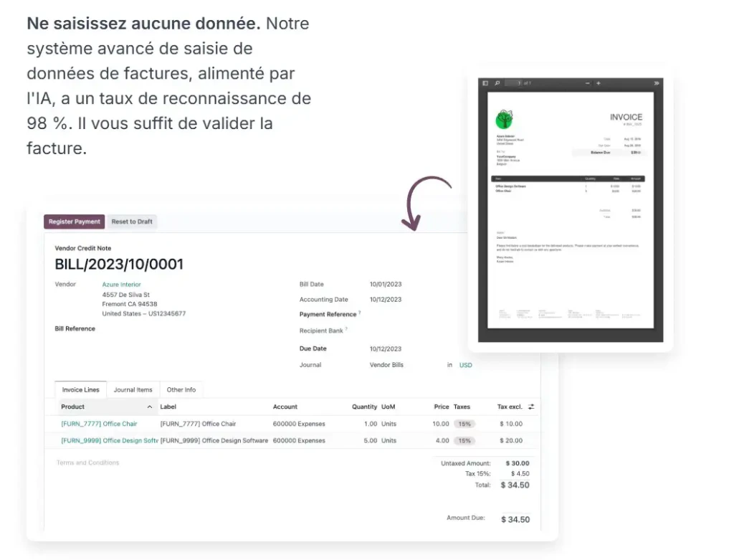The height and width of the screenshot is (560, 734).
Task: Toggle the PDF sidebar panel icon
Action: [485, 82]
